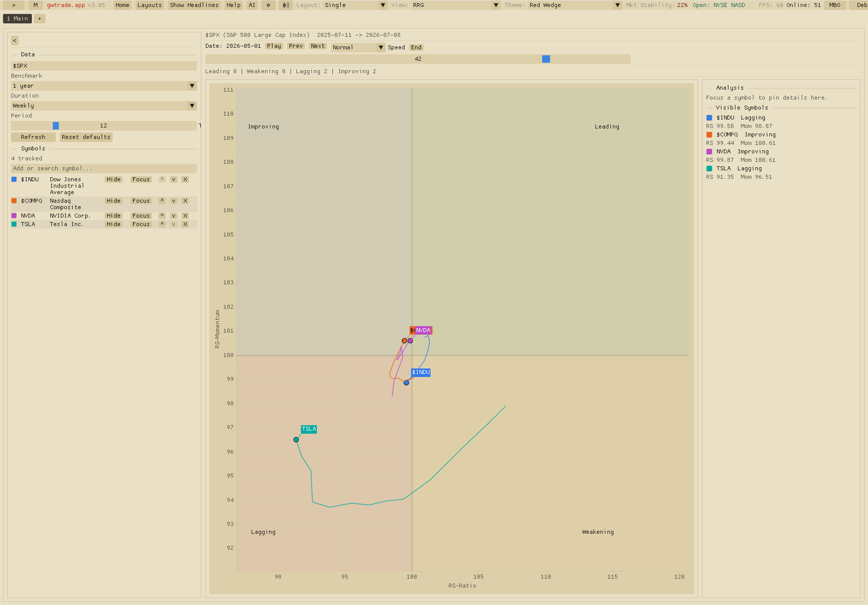Screen dimensions: 868x605
Task: Focus the $INDU symbol
Action: click(x=141, y=179)
